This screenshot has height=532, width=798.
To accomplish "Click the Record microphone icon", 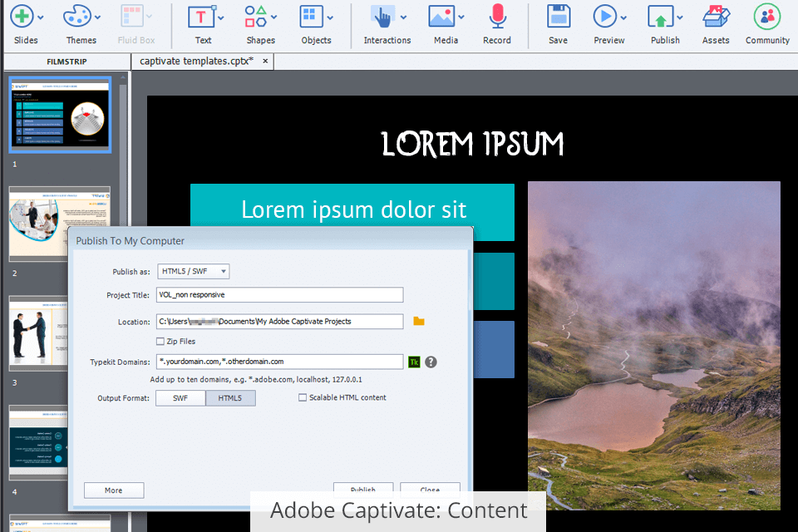I will (497, 17).
